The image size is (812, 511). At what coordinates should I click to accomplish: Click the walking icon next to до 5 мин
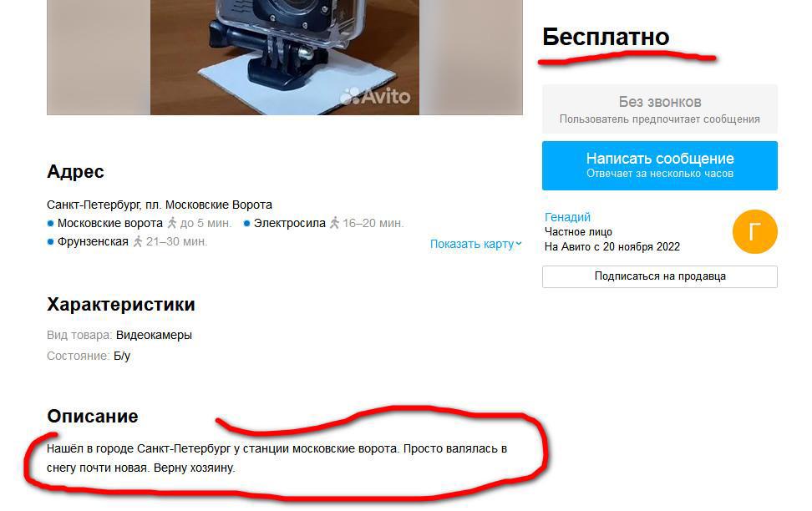point(172,223)
